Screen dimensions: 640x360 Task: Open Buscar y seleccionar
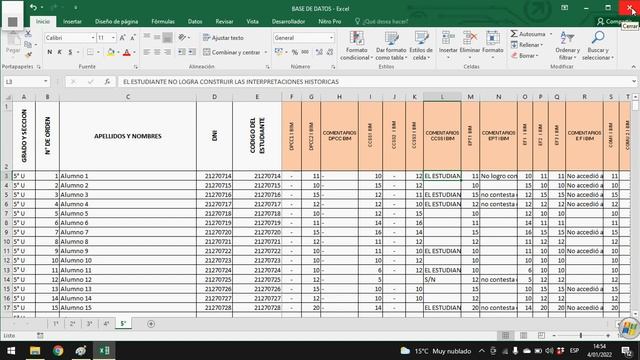pos(598,45)
